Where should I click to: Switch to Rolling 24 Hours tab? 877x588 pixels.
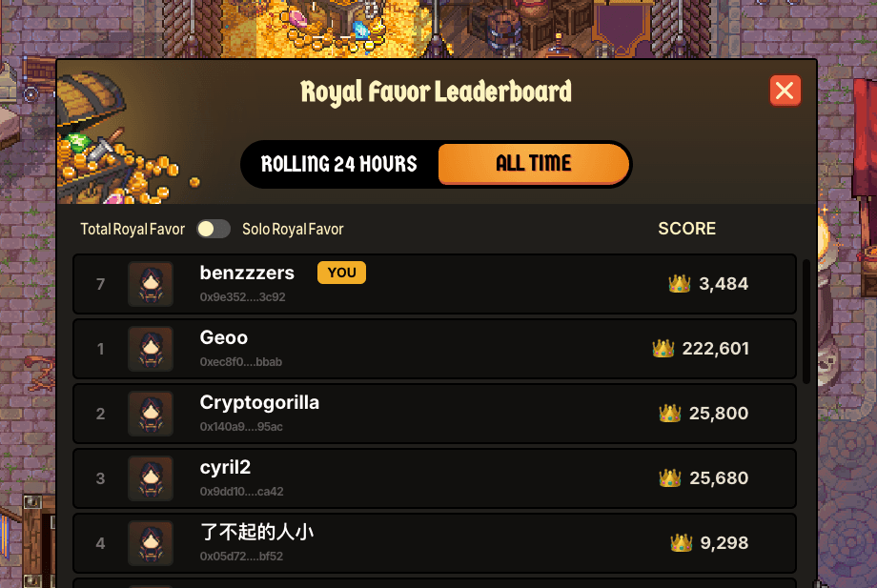point(339,164)
